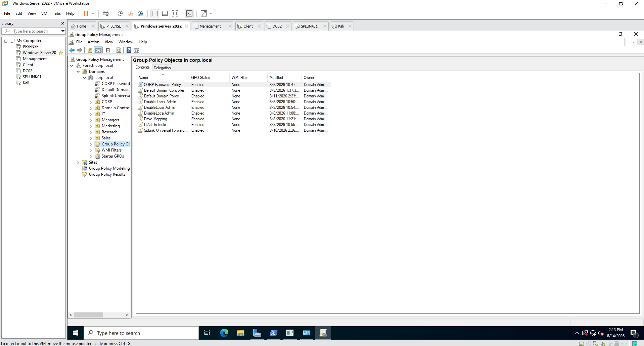Image resolution: width=644 pixels, height=346 pixels.
Task: Expand the WMI Filters node
Action: click(91, 150)
